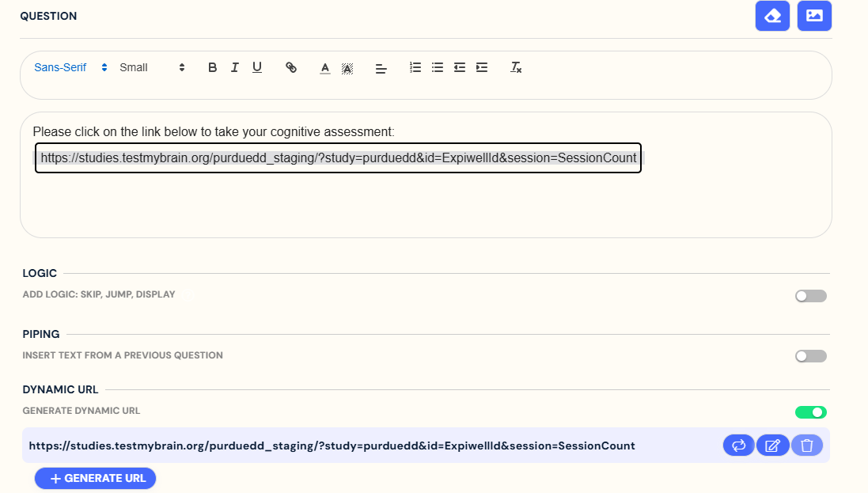Open the Sans-Serif font dropdown

70,67
